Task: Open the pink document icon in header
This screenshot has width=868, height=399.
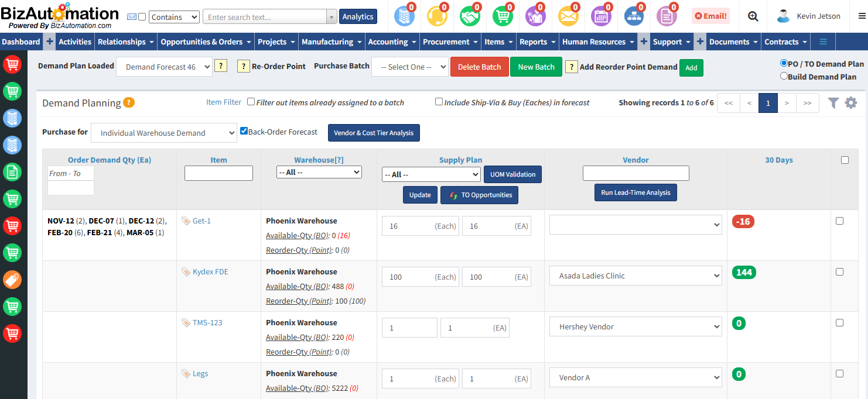Action: pyautogui.click(x=666, y=16)
